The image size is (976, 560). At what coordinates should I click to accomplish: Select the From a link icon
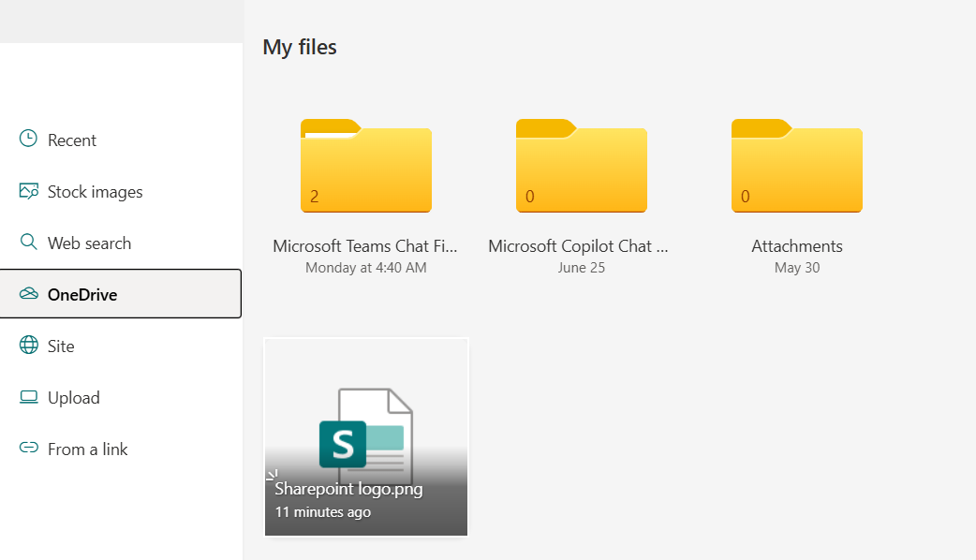coord(28,449)
